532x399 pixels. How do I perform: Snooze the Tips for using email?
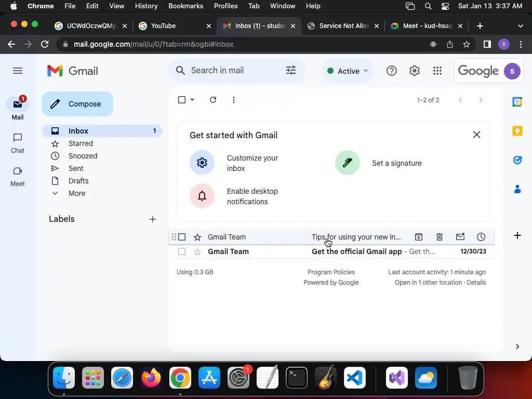481,237
